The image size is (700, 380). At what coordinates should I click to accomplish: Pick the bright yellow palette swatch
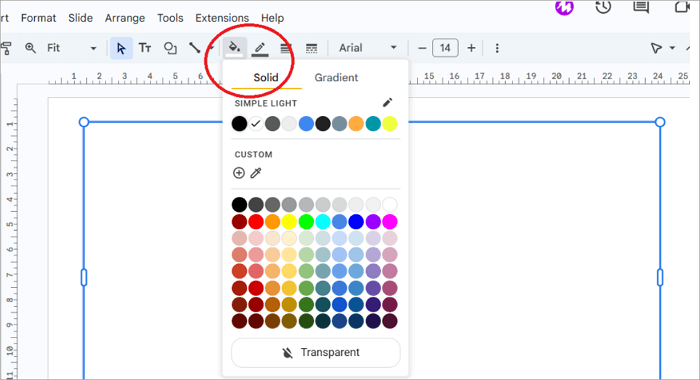(x=289, y=221)
